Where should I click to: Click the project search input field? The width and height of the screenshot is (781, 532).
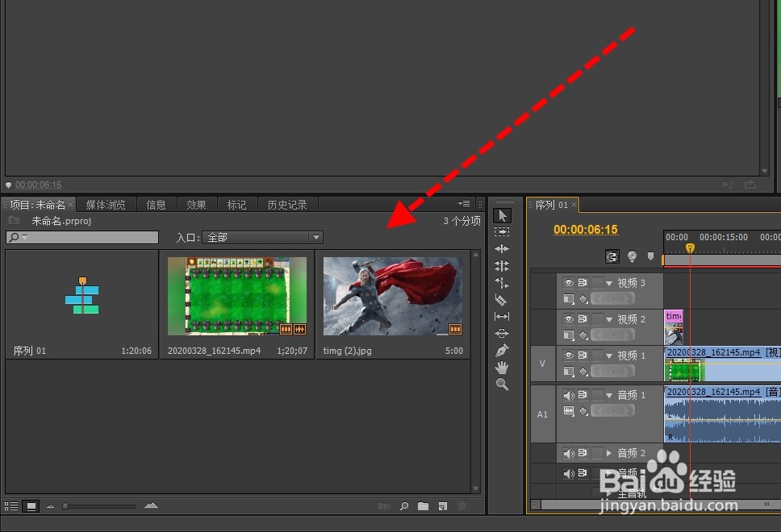click(82, 237)
